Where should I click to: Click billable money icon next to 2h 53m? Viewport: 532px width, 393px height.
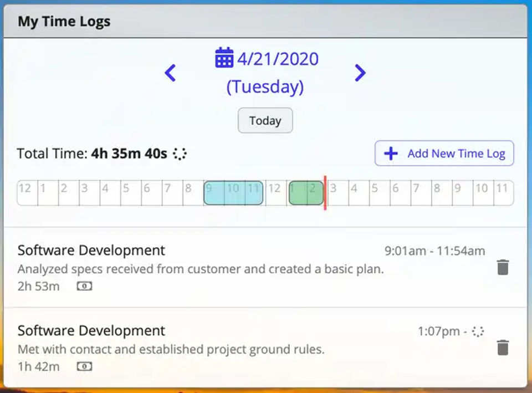pyautogui.click(x=84, y=286)
